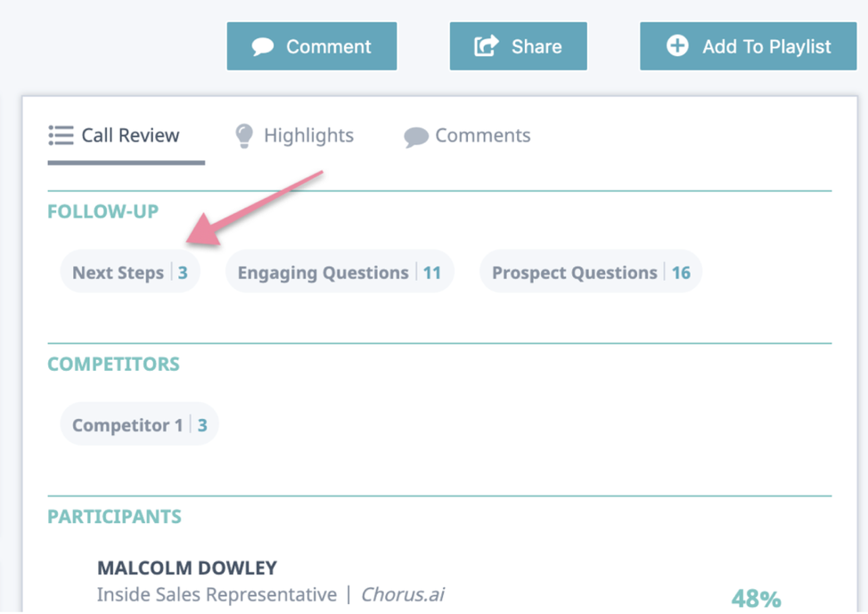
Task: Click participant name Malcolm Dowley
Action: (187, 568)
